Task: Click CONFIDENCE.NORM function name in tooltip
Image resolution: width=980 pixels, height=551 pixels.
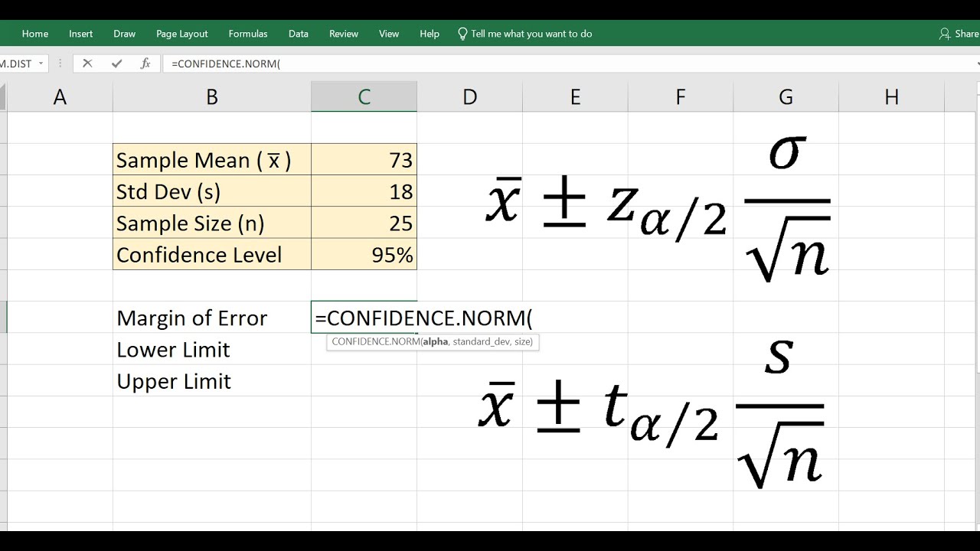Action: click(x=375, y=342)
